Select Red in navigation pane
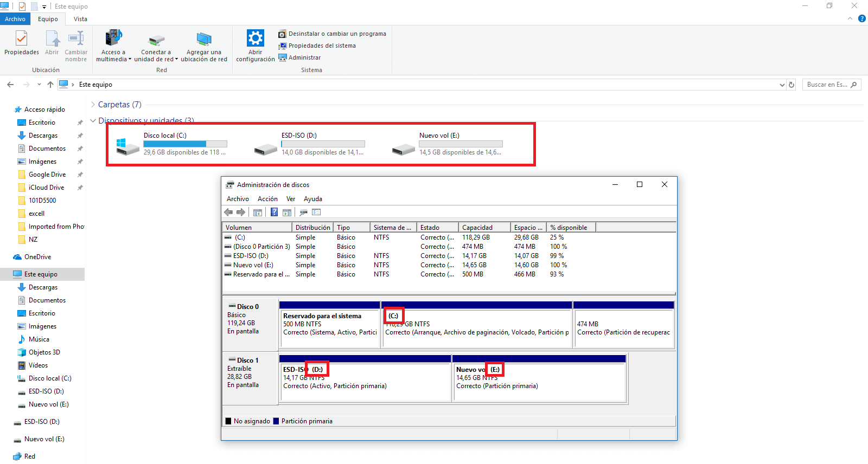This screenshot has height=464, width=868. [29, 456]
